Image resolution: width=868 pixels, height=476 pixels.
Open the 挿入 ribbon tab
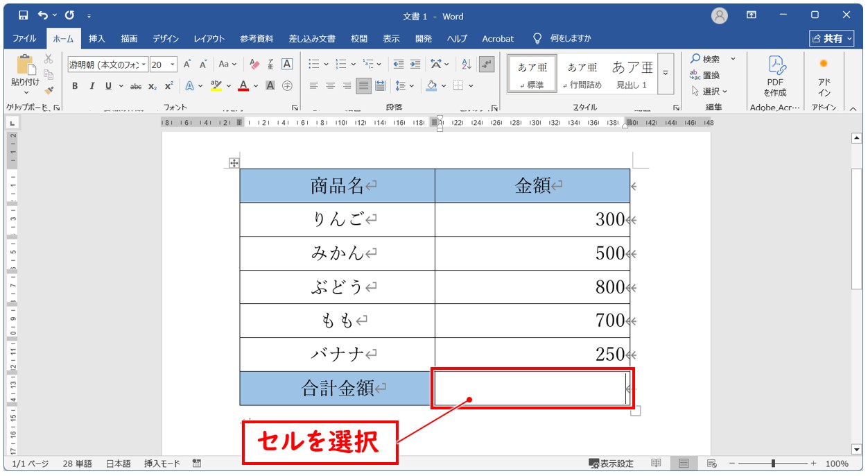97,39
